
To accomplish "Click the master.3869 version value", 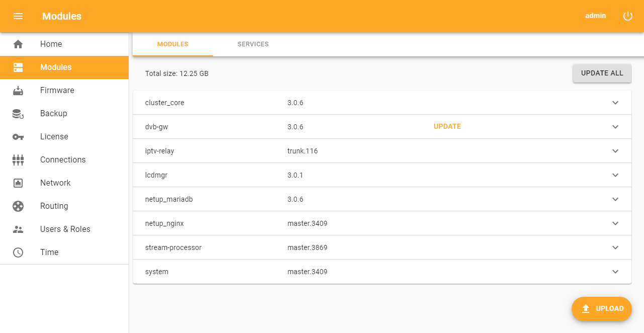I will pos(307,247).
